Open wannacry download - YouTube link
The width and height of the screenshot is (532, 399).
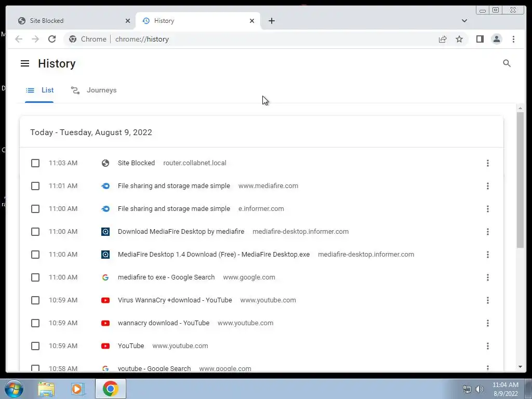click(x=164, y=323)
